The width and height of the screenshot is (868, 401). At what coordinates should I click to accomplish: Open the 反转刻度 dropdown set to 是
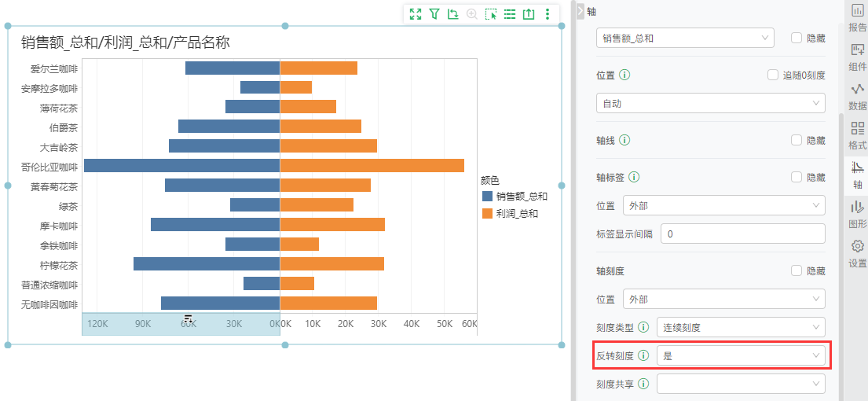(741, 355)
